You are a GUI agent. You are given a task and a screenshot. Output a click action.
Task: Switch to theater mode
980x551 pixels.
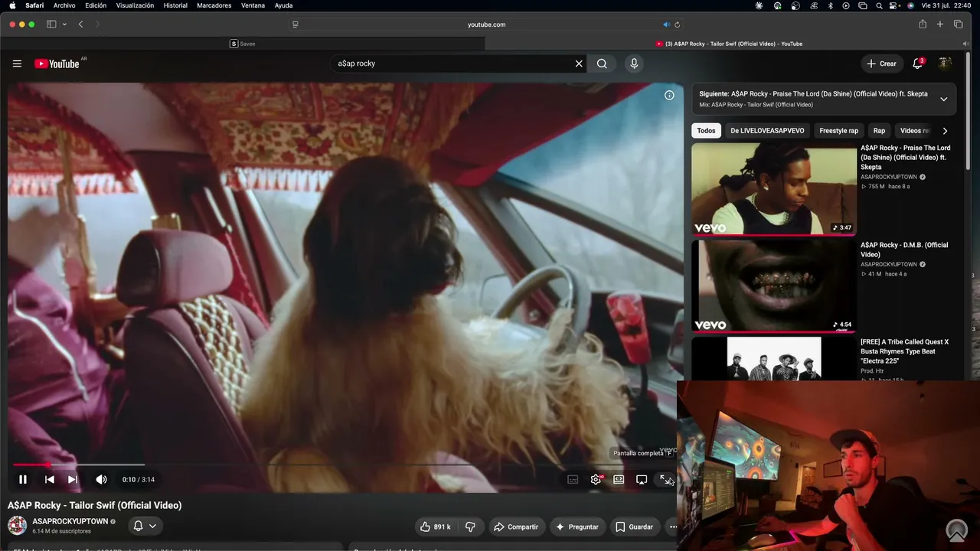click(x=619, y=480)
